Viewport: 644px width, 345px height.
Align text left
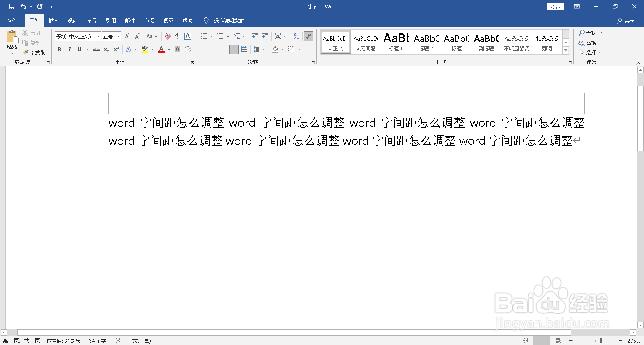pyautogui.click(x=204, y=49)
